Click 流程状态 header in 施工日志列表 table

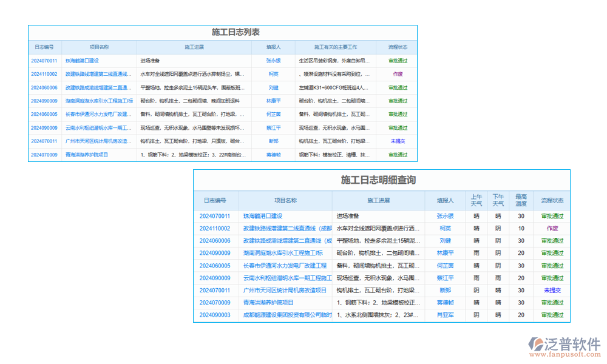click(x=398, y=47)
